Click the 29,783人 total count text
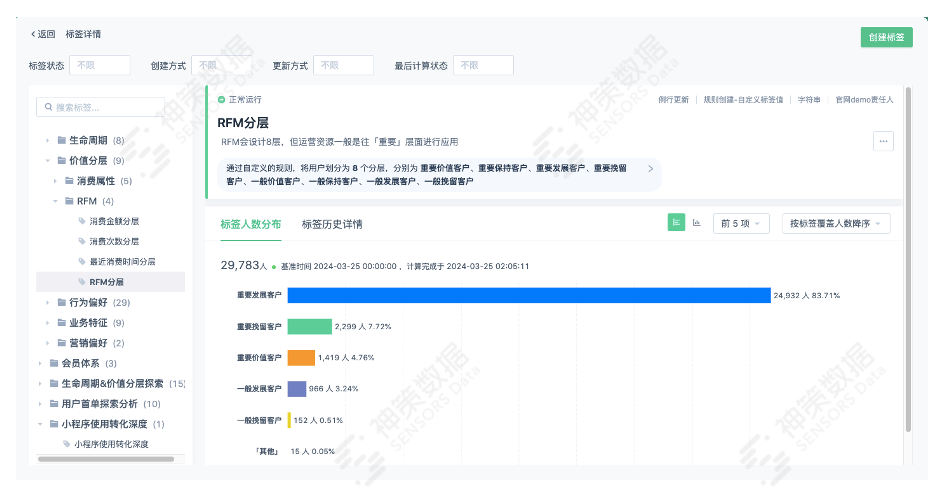The image size is (943, 494). (x=244, y=265)
